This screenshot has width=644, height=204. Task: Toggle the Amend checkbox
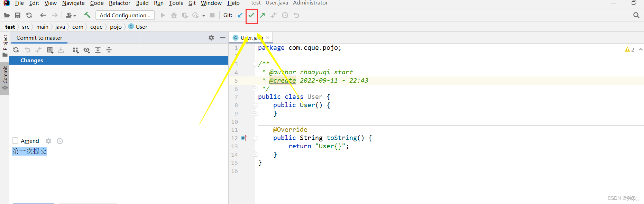tap(15, 141)
